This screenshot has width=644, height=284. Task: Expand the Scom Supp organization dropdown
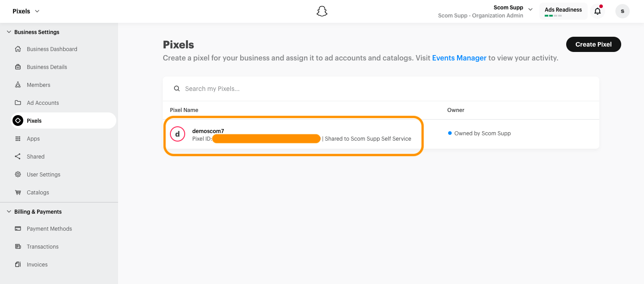530,9
